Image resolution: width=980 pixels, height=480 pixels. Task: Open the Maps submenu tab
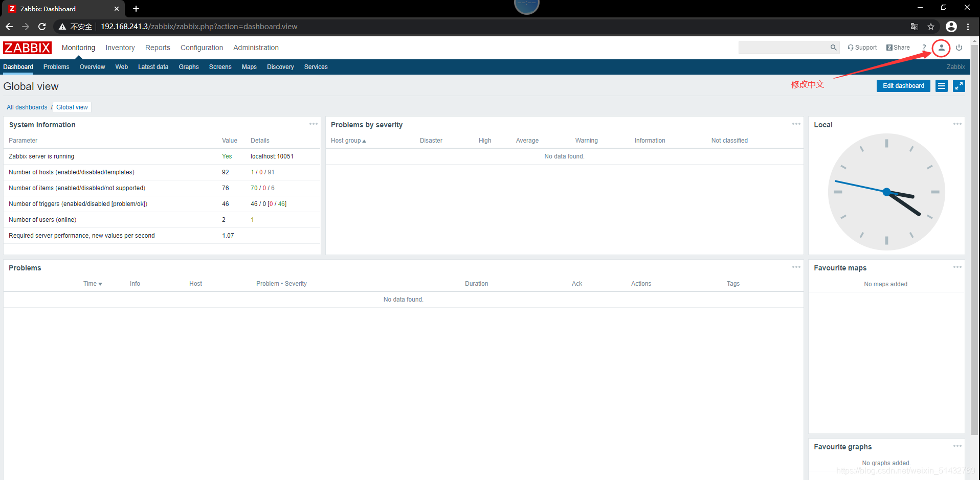[x=249, y=67]
